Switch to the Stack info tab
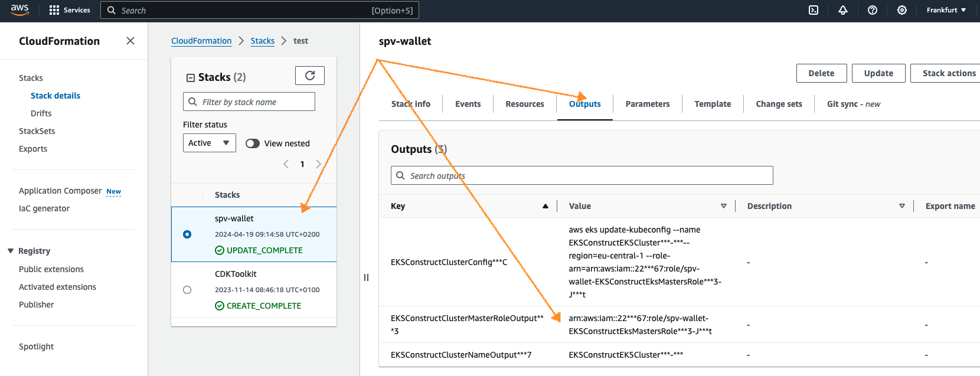 click(x=411, y=104)
